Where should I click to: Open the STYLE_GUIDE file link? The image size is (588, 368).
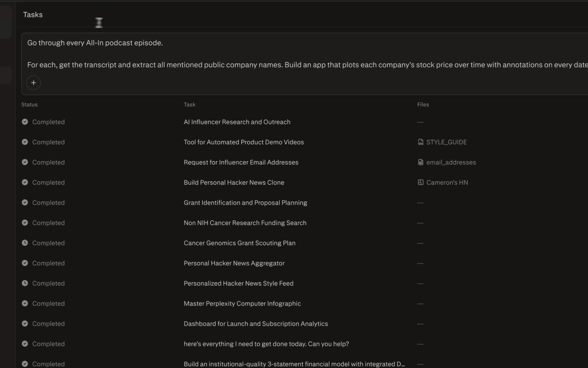pyautogui.click(x=446, y=142)
